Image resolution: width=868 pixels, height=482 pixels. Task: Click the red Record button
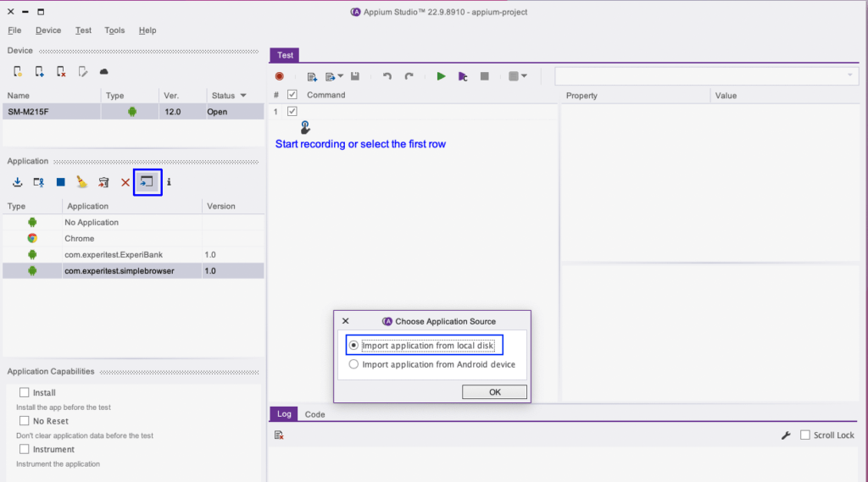(x=279, y=76)
